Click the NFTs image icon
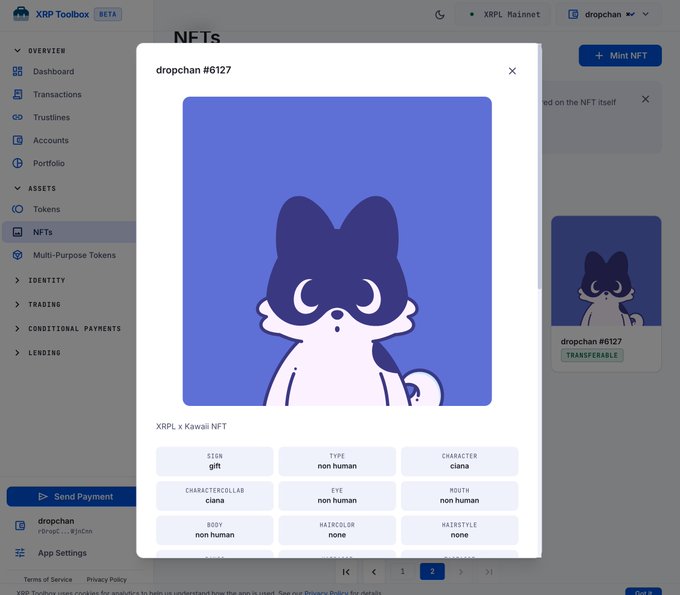The image size is (680, 595). [x=17, y=232]
